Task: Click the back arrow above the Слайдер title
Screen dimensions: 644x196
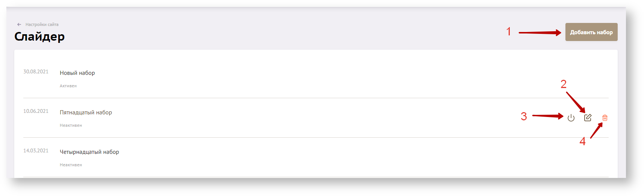Action: 19,24
